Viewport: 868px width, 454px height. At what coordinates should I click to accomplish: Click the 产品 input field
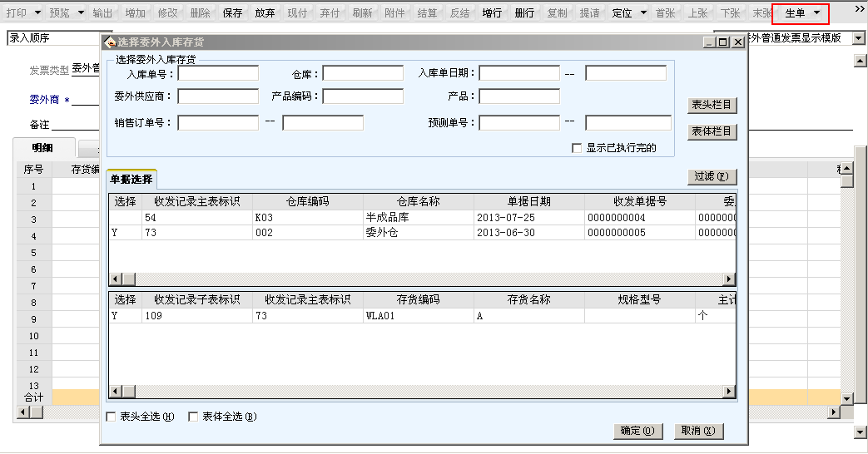519,96
